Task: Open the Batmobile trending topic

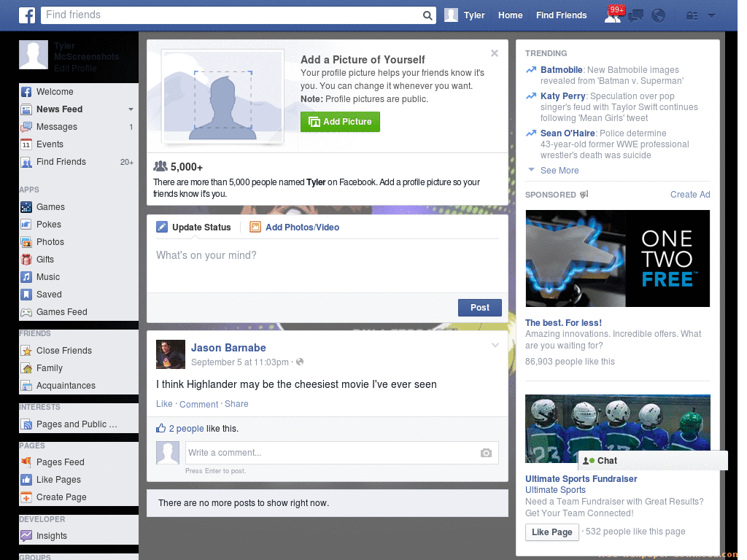Action: 561,70
